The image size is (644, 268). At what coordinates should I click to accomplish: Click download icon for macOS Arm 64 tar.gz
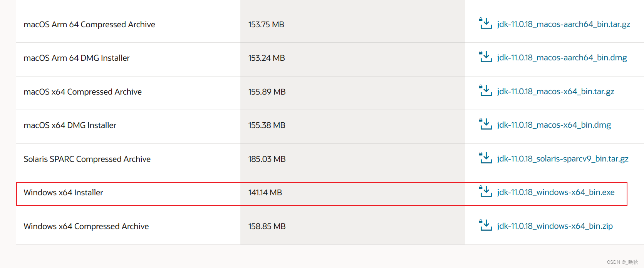pyautogui.click(x=485, y=23)
